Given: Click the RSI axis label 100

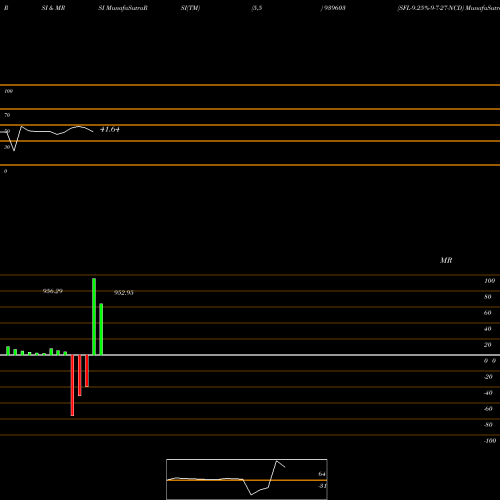Looking at the screenshot, I should tap(8, 91).
